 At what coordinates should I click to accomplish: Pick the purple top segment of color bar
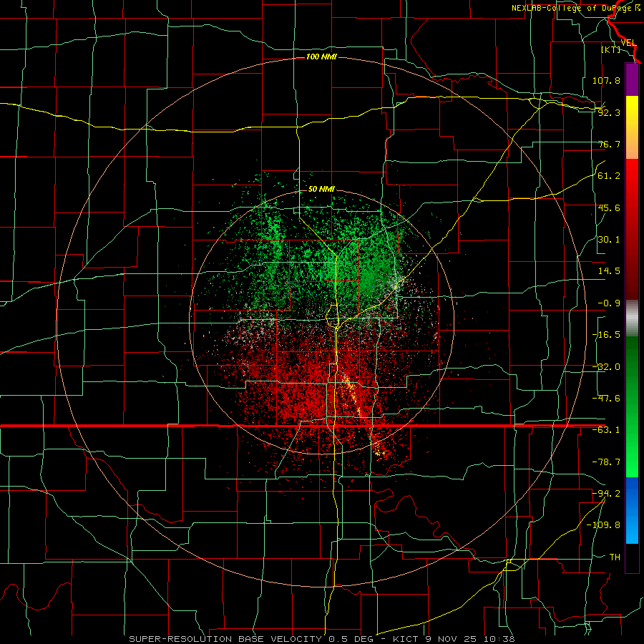[632, 79]
